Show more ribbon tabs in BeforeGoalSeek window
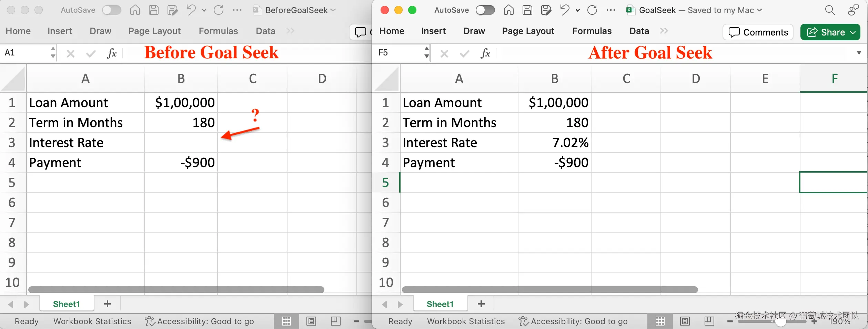Screen dimensions: 868x329 pos(290,31)
